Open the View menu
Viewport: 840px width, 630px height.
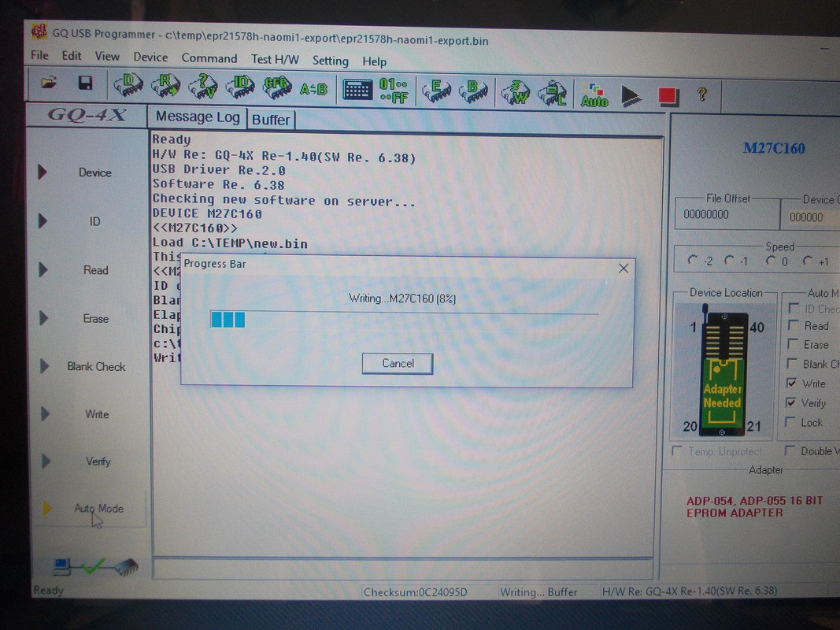coord(107,56)
